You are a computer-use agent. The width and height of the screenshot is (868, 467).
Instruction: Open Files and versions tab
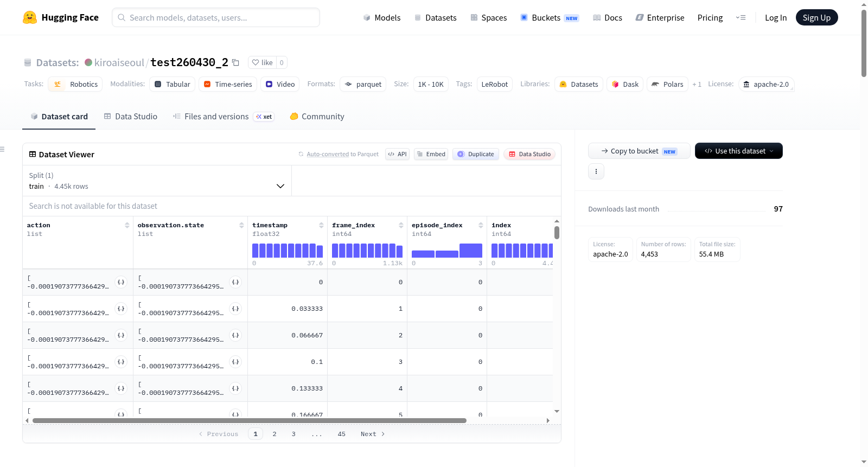coord(224,116)
